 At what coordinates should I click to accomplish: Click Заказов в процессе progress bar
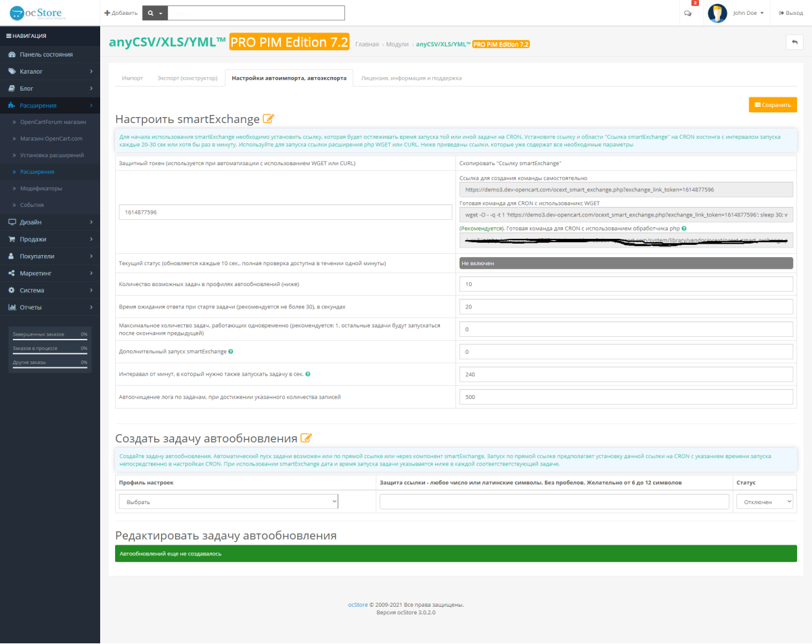50,354
